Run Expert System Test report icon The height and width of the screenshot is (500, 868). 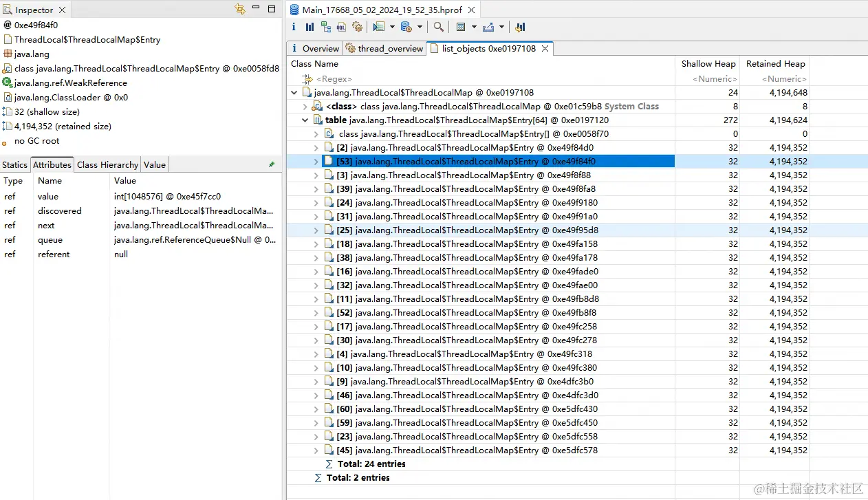(379, 27)
